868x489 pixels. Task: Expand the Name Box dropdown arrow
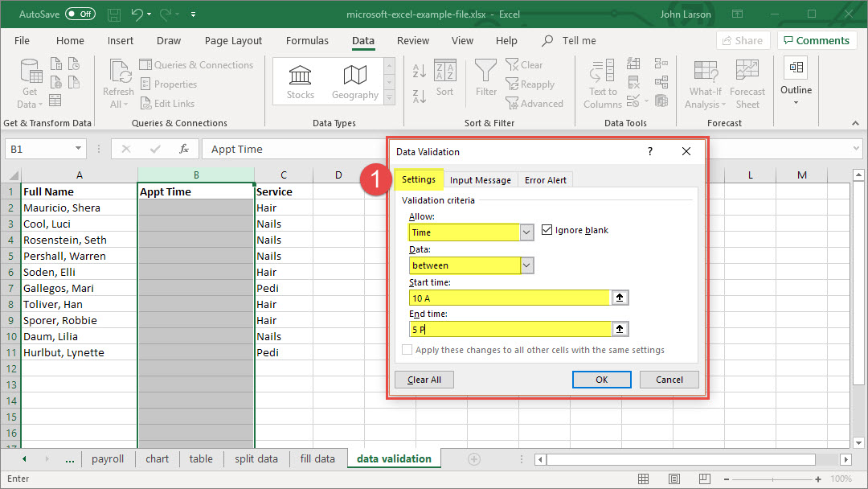tap(78, 149)
